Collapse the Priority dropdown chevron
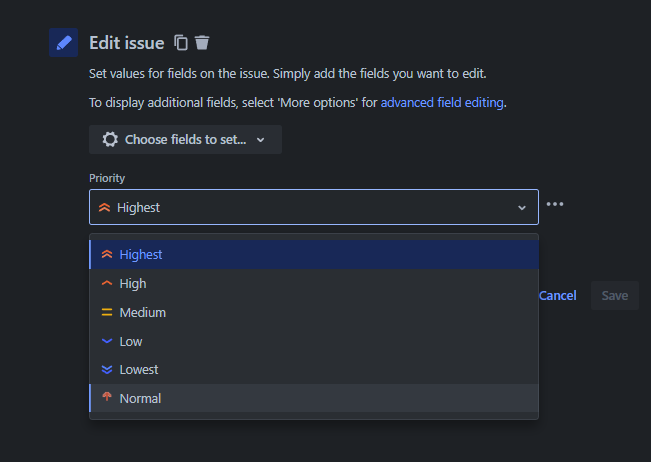The width and height of the screenshot is (651, 462). click(x=521, y=207)
